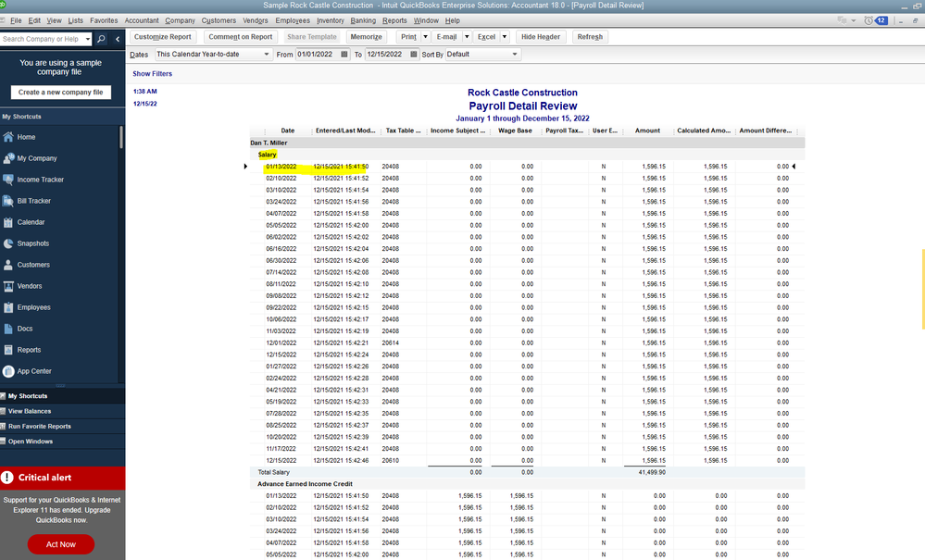The height and width of the screenshot is (560, 925).
Task: Expand the Dates range dropdown
Action: [x=266, y=55]
